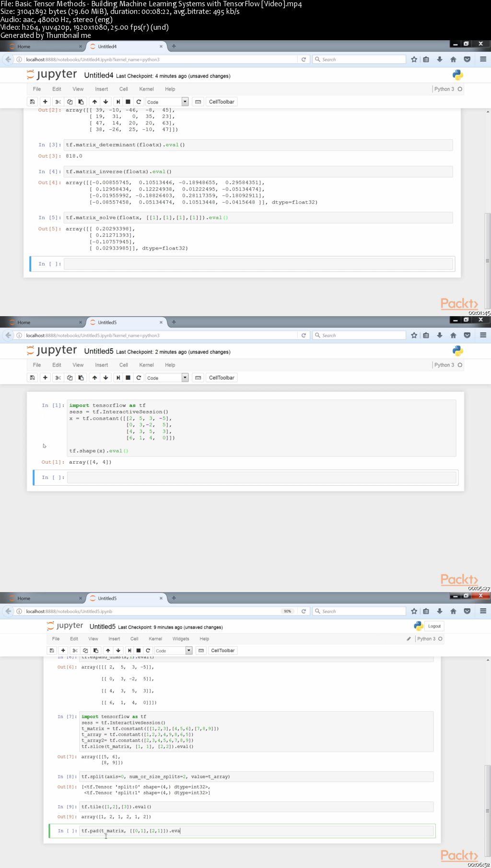Copy the selected cell in the Untitled4 notebook toolbar
Image resolution: width=491 pixels, height=868 pixels.
70,102
